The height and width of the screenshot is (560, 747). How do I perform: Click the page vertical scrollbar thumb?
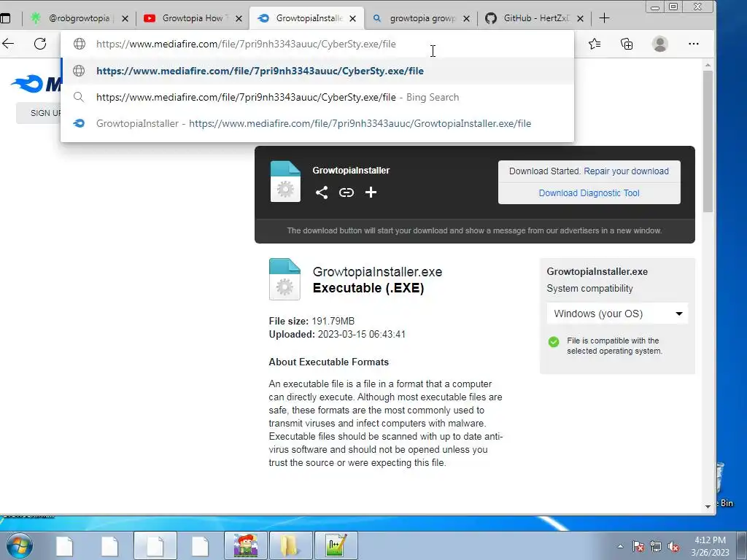(x=708, y=141)
